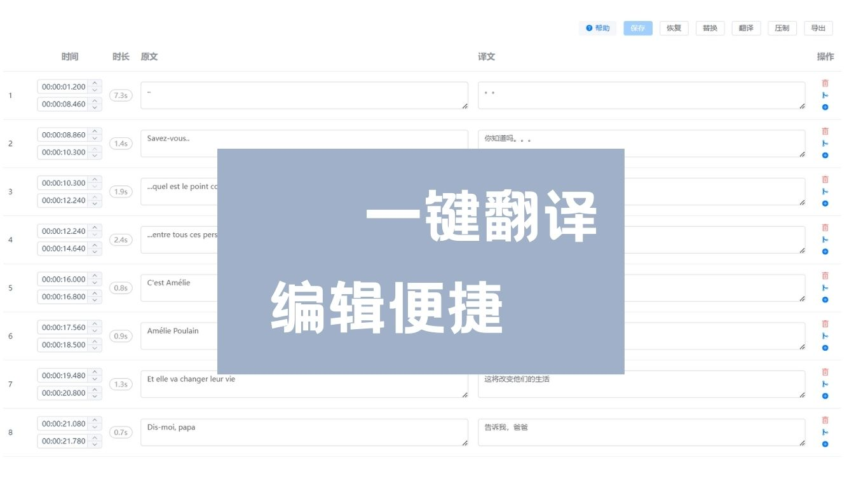This screenshot has height=488, width=868.
Task: Click the 恢复 restore button
Action: point(674,28)
